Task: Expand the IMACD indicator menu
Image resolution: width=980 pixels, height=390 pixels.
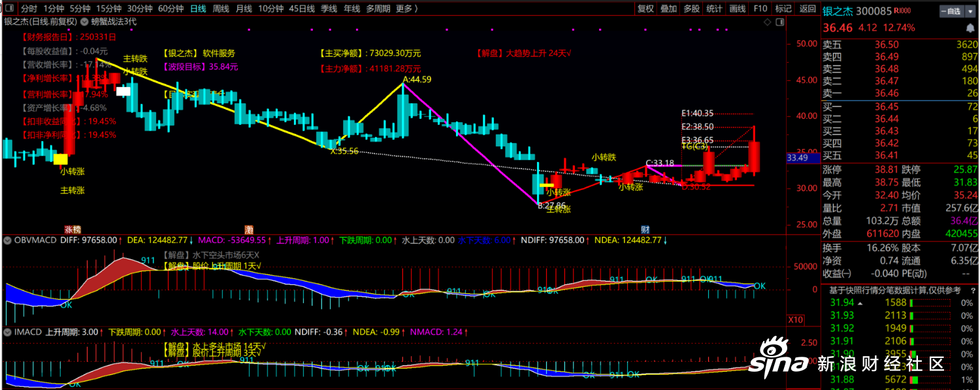Action: (x=7, y=332)
